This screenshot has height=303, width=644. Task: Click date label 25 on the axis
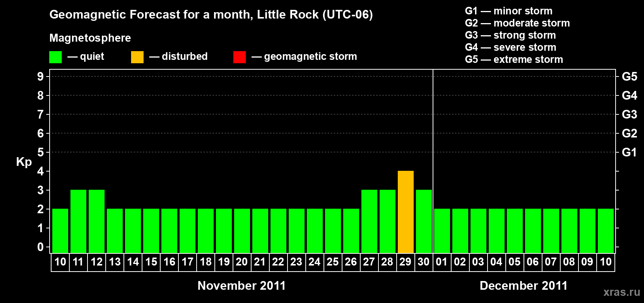point(333,262)
